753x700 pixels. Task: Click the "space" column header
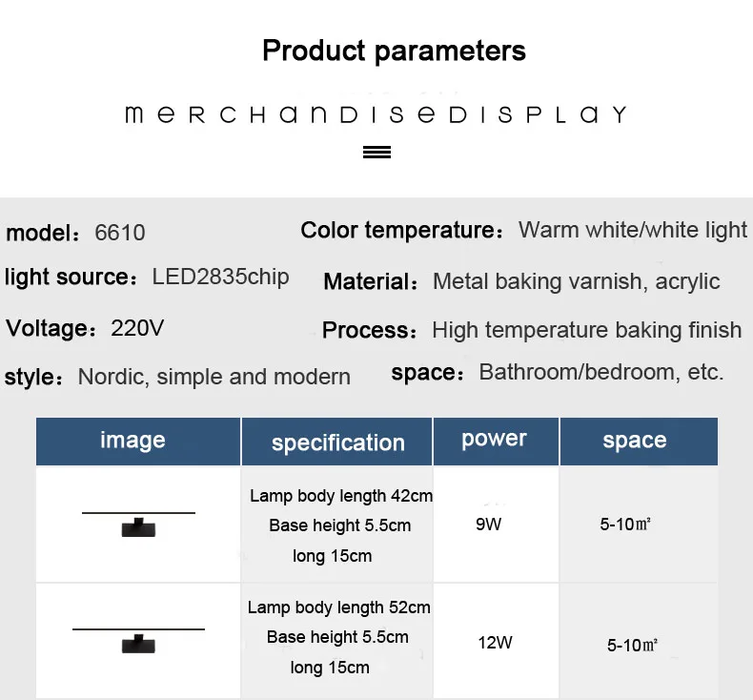(639, 441)
